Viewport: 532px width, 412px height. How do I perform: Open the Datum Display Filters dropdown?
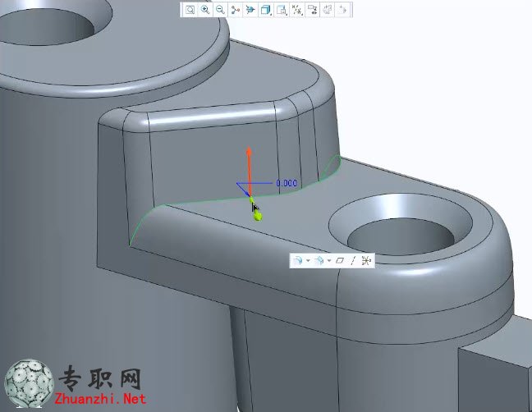[297, 10]
